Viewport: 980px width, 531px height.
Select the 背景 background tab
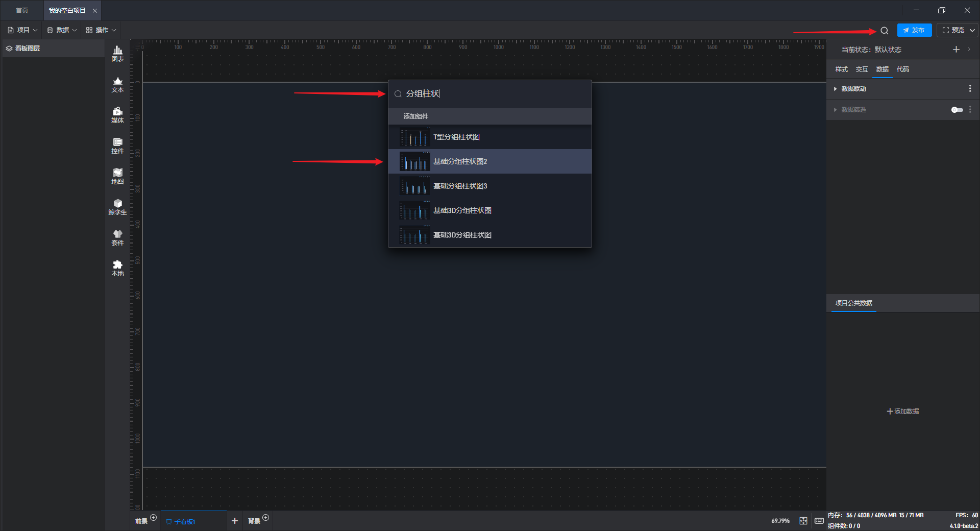pyautogui.click(x=254, y=521)
